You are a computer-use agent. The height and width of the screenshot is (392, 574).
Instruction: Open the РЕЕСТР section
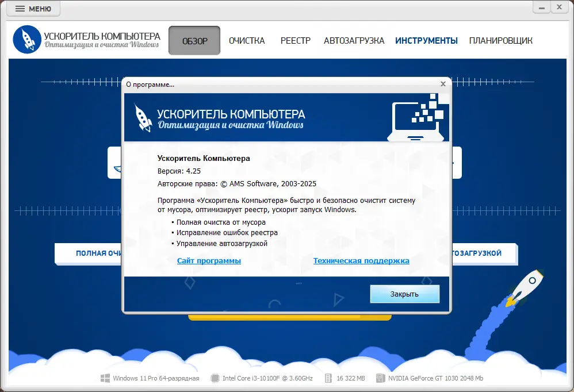[295, 40]
